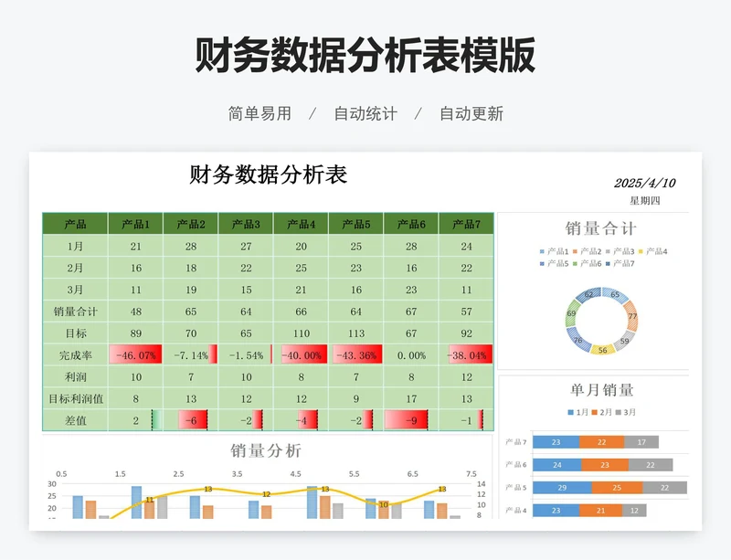Click the main heading 财务数据分析表模版
Screen dimensions: 731x560
pos(365,56)
